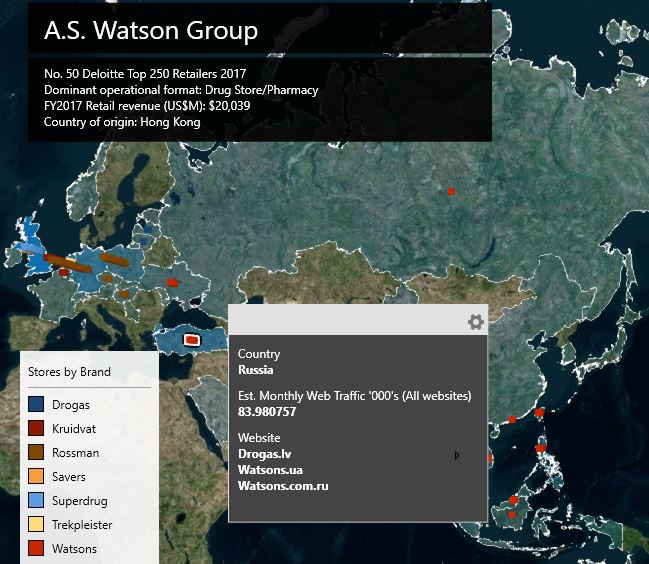Click the traffic value '83.980757'

267,412
